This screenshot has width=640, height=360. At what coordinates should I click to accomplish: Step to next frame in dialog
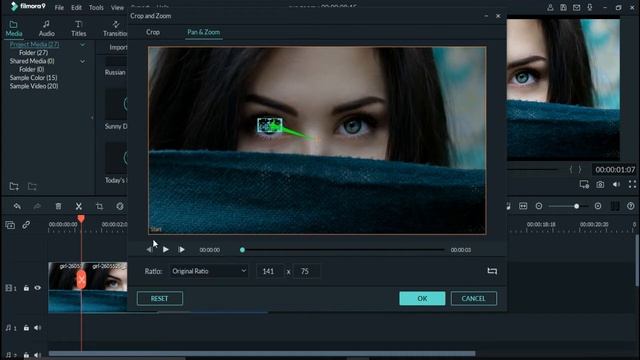181,249
